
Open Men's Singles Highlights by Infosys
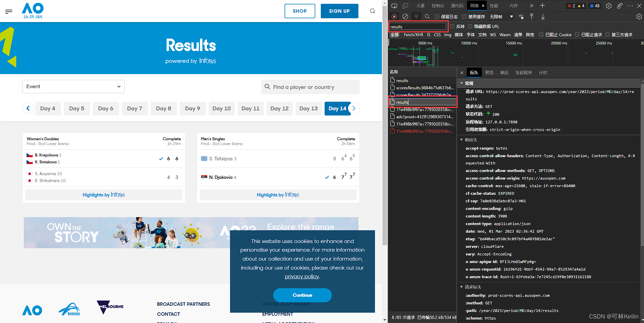coord(278,195)
